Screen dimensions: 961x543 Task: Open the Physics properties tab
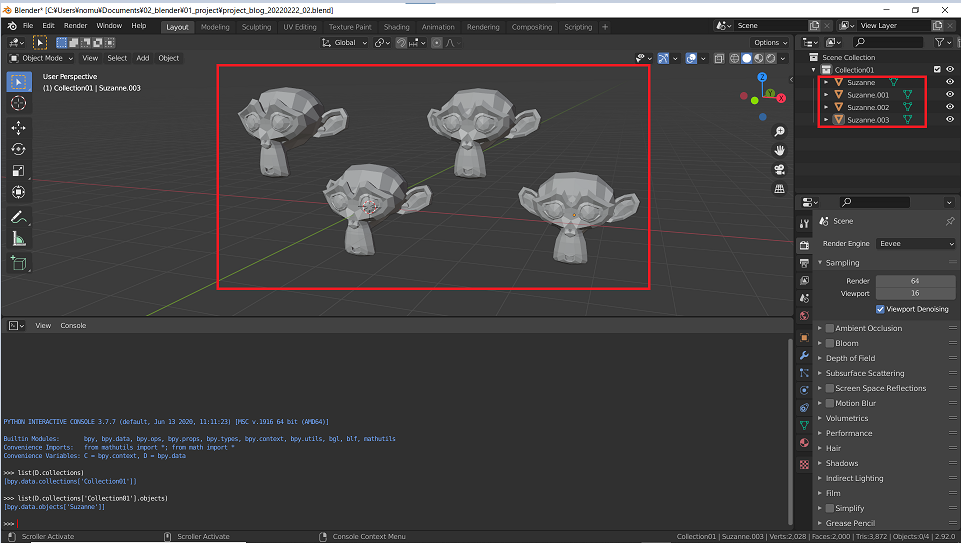tap(804, 390)
